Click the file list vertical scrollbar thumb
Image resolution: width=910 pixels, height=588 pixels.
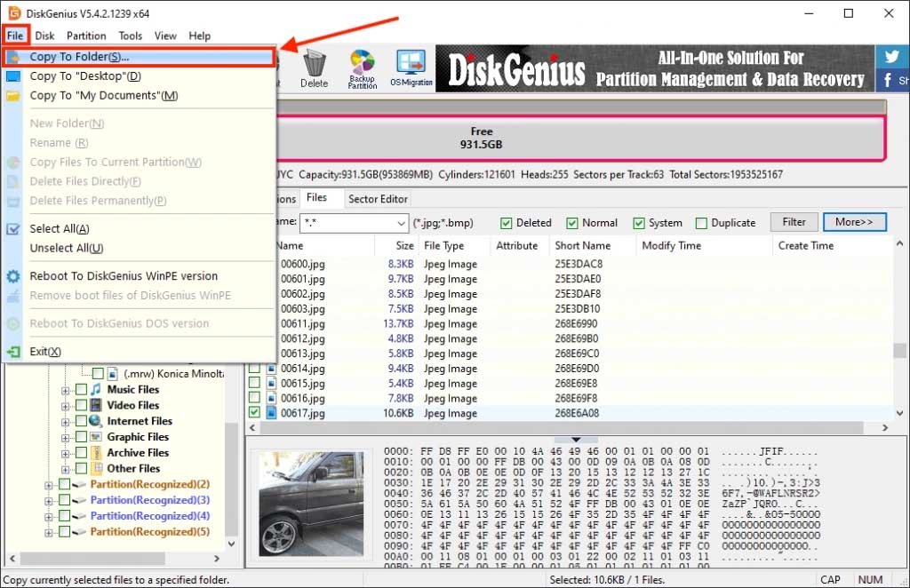899,350
